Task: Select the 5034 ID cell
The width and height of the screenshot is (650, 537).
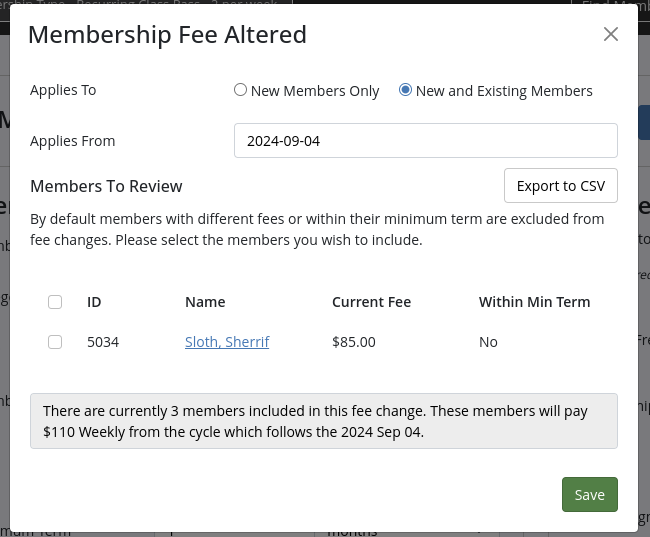Action: click(x=103, y=342)
